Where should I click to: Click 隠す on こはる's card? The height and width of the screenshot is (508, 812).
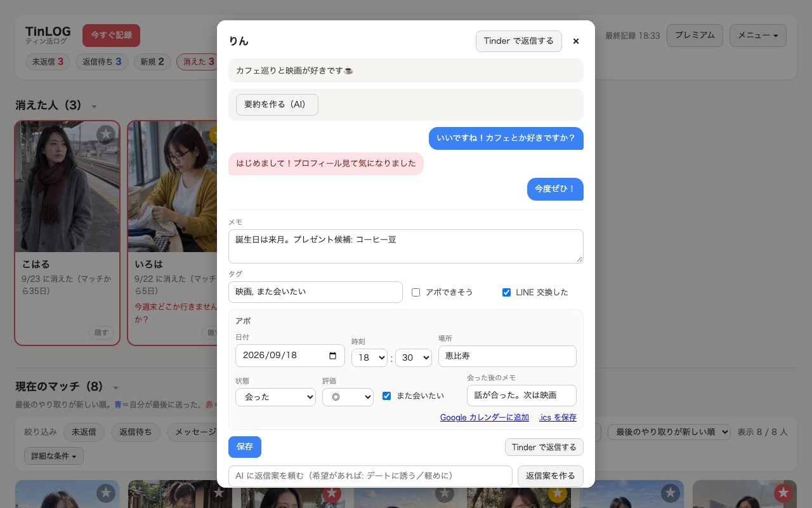pyautogui.click(x=101, y=333)
